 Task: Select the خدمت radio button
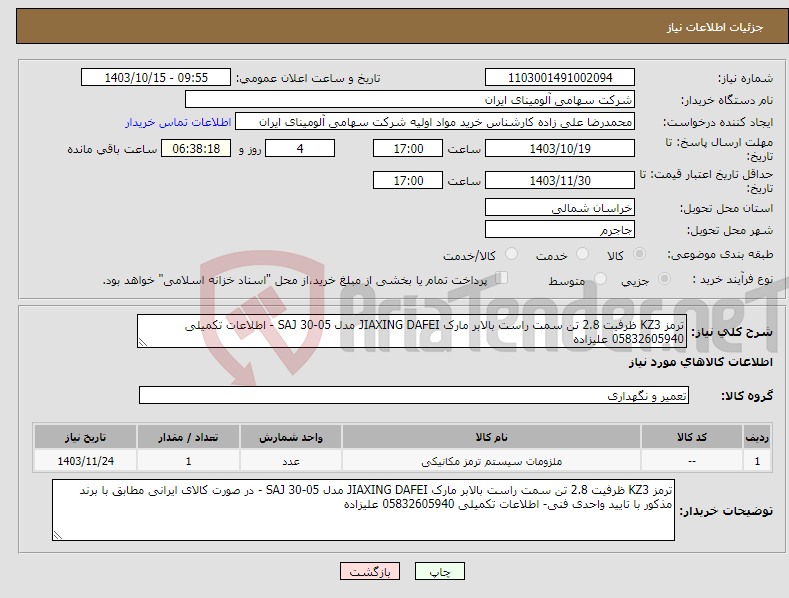(x=582, y=254)
